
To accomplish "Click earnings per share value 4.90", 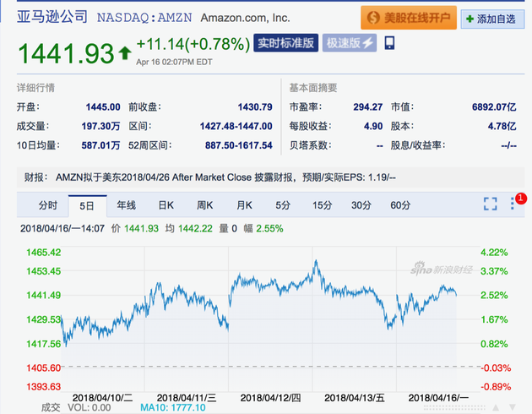I will pyautogui.click(x=373, y=126).
